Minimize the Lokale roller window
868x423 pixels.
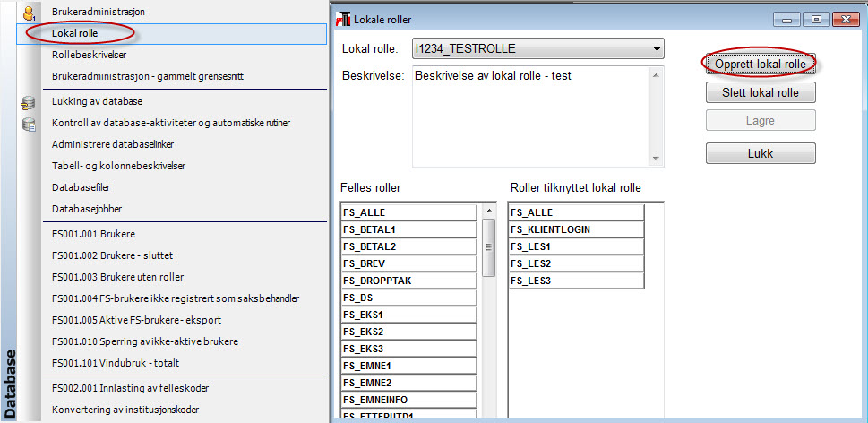point(787,20)
